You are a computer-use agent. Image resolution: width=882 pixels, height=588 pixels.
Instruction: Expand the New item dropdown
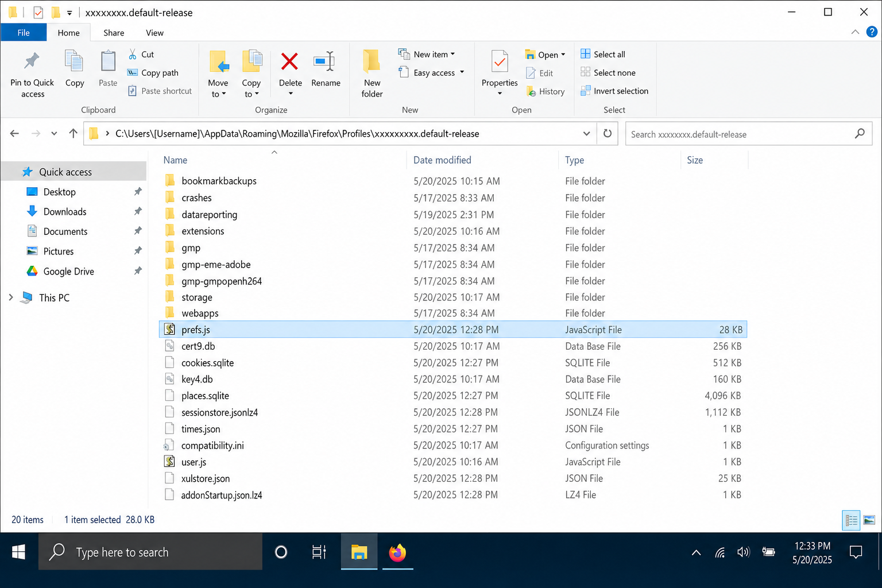pos(452,54)
